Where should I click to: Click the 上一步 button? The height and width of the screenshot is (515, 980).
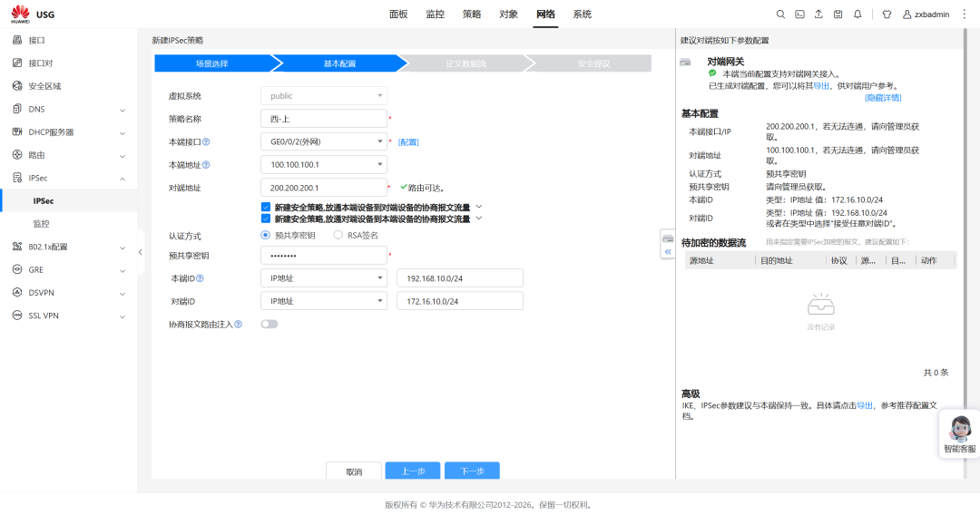413,471
